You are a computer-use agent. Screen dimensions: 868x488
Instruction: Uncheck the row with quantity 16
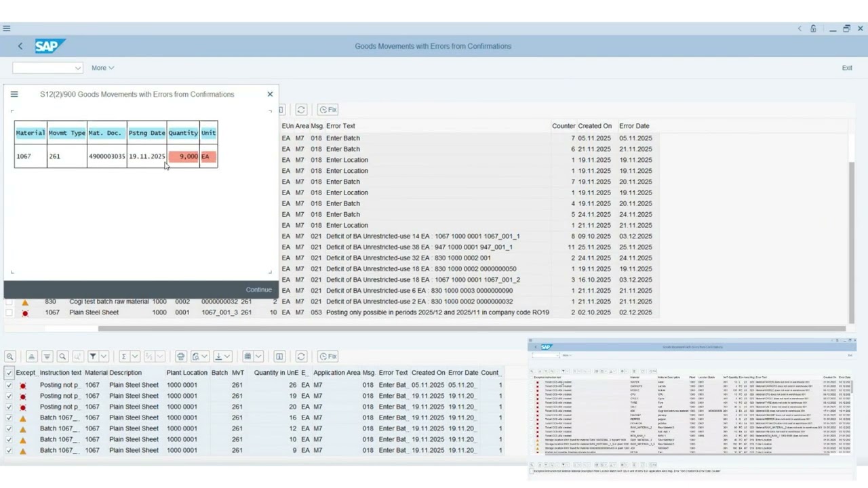pos(9,418)
